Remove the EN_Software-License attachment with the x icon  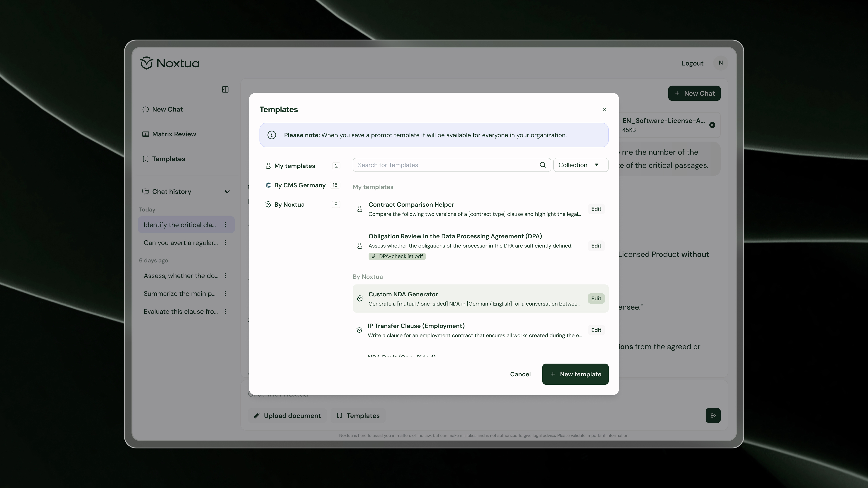712,125
